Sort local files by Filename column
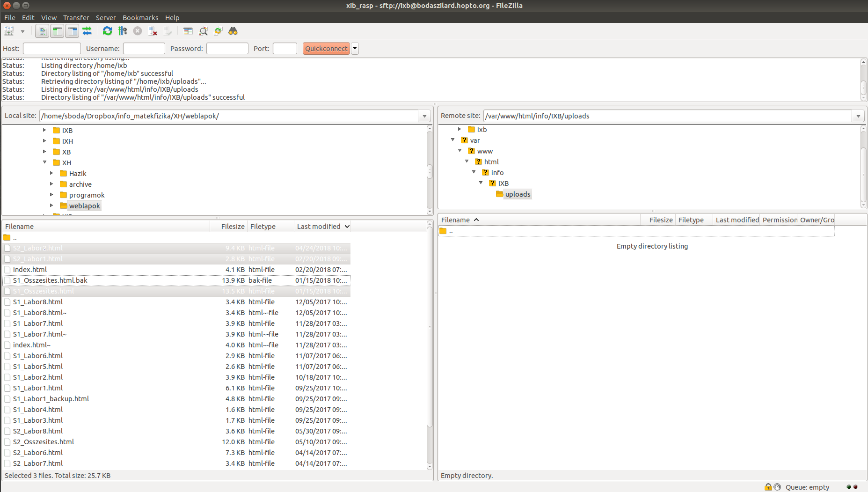The width and height of the screenshot is (868, 492). pos(106,227)
